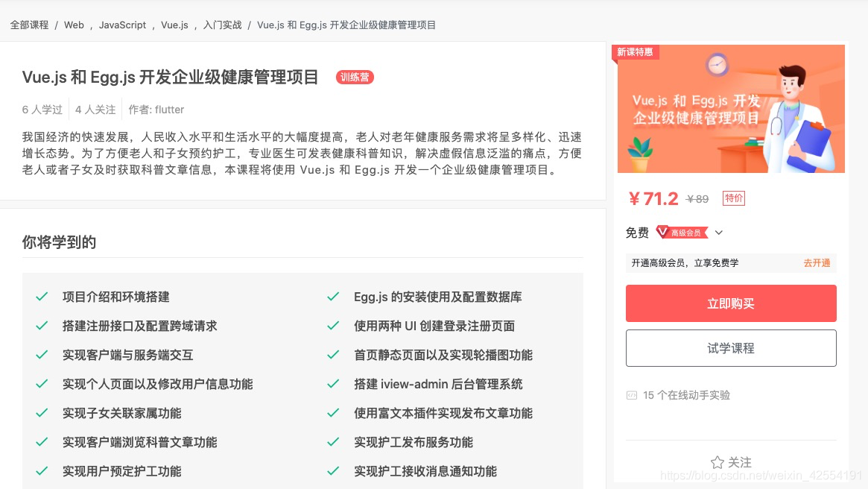
Task: Click the course banner thumbnail image
Action: 731,109
